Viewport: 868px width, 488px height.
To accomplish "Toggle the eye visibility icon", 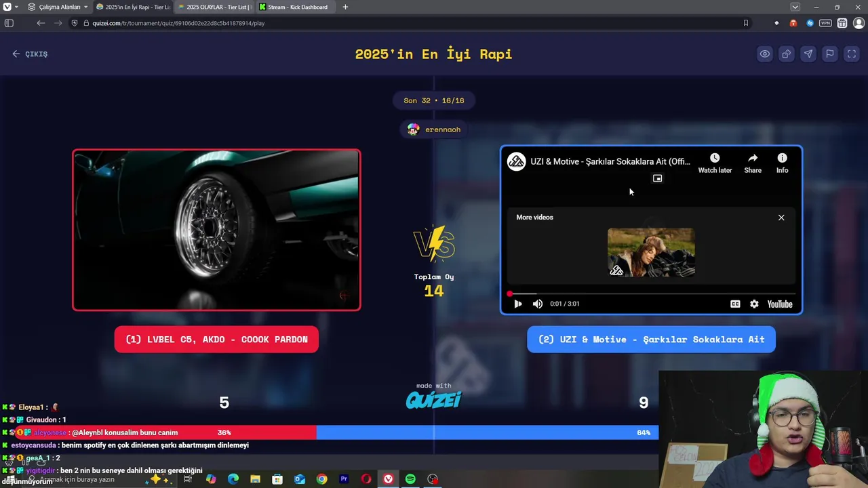I will point(764,54).
